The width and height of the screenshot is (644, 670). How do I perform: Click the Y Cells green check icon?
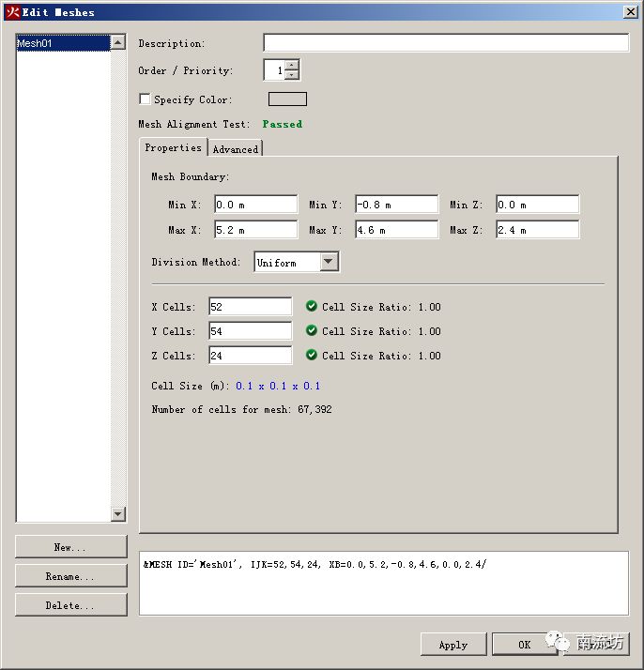click(312, 331)
